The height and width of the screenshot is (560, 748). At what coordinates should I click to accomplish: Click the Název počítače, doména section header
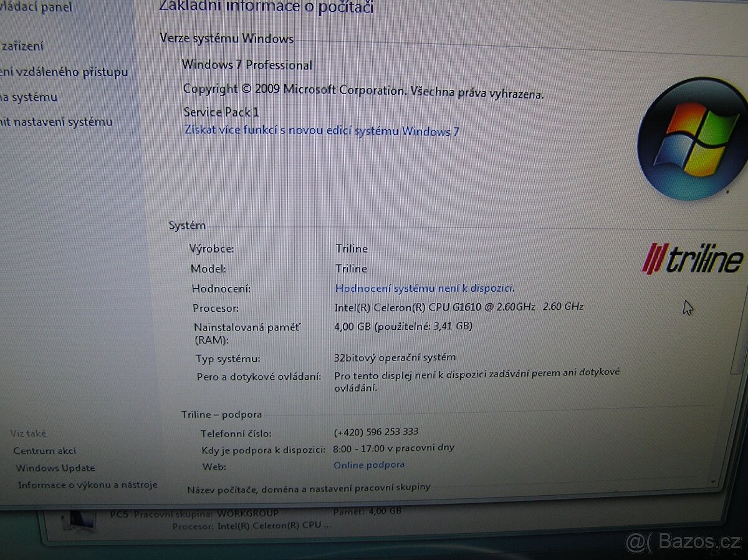309,487
